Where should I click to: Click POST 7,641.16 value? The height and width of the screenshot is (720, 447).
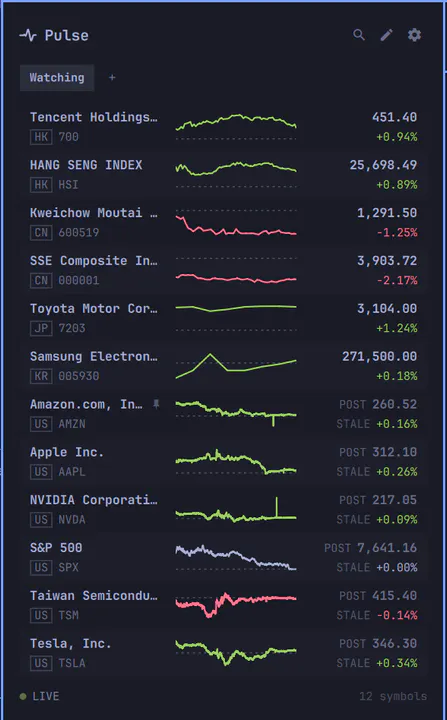pyautogui.click(x=371, y=548)
